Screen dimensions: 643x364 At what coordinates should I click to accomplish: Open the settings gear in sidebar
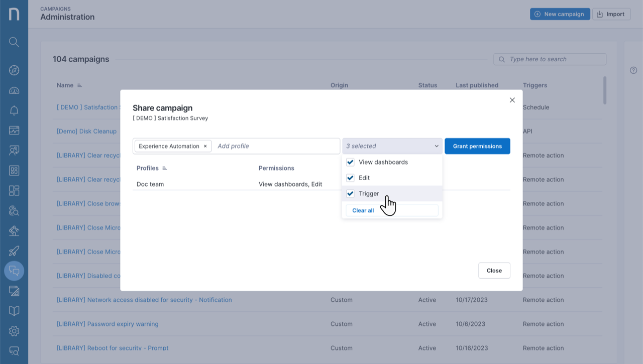(x=14, y=331)
